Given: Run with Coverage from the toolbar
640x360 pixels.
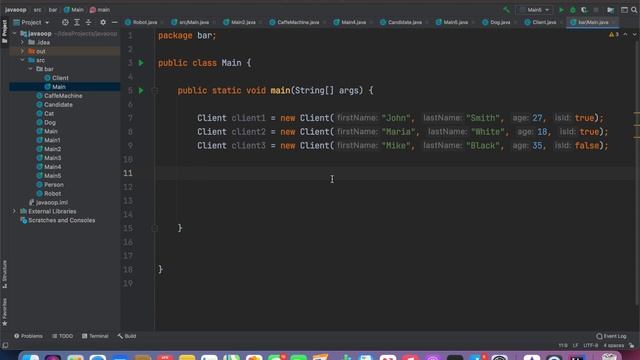Looking at the screenshot, I should pos(584,10).
